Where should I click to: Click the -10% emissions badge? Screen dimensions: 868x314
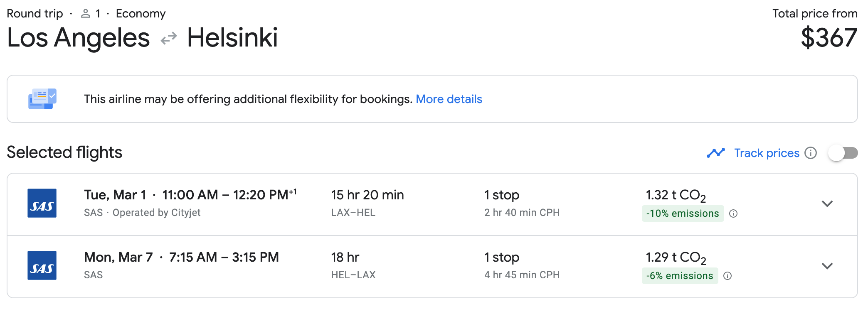683,213
